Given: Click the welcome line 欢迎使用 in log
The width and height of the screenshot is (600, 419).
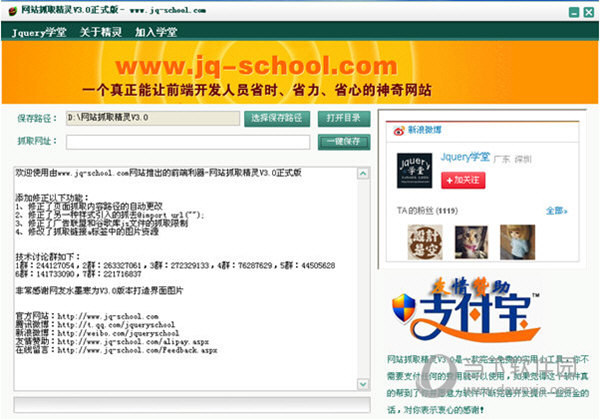Looking at the screenshot, I should pos(158,173).
